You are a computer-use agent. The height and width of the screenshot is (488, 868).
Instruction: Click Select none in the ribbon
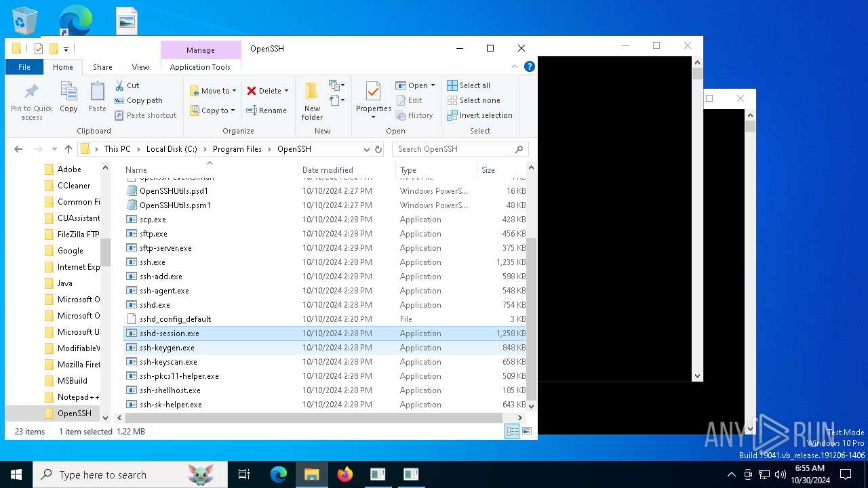[x=473, y=100]
